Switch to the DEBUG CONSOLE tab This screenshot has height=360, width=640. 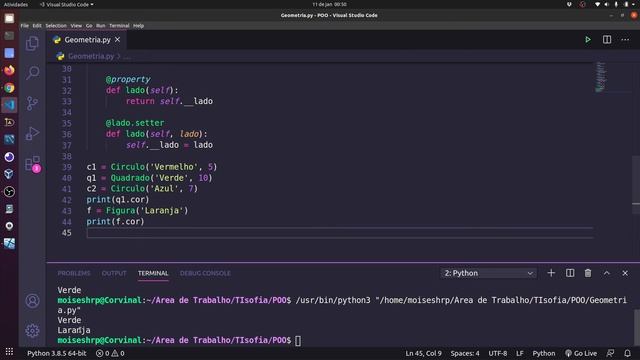[205, 273]
